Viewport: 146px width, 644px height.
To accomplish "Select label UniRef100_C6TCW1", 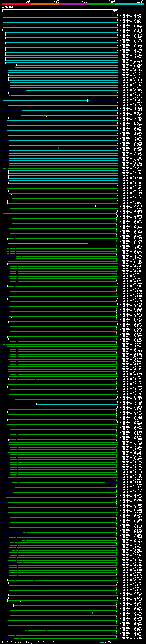I will tap(131, 130).
